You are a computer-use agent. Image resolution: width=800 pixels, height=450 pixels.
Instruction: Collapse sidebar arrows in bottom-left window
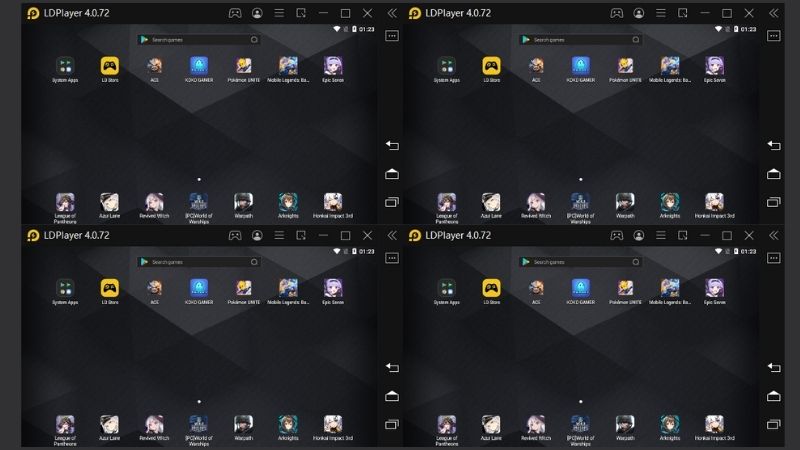(392, 235)
